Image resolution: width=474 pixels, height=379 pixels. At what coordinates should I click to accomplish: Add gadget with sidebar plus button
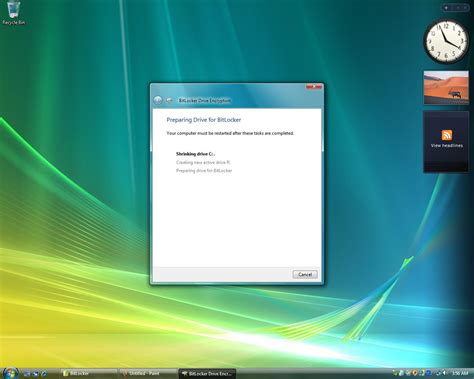(x=446, y=8)
